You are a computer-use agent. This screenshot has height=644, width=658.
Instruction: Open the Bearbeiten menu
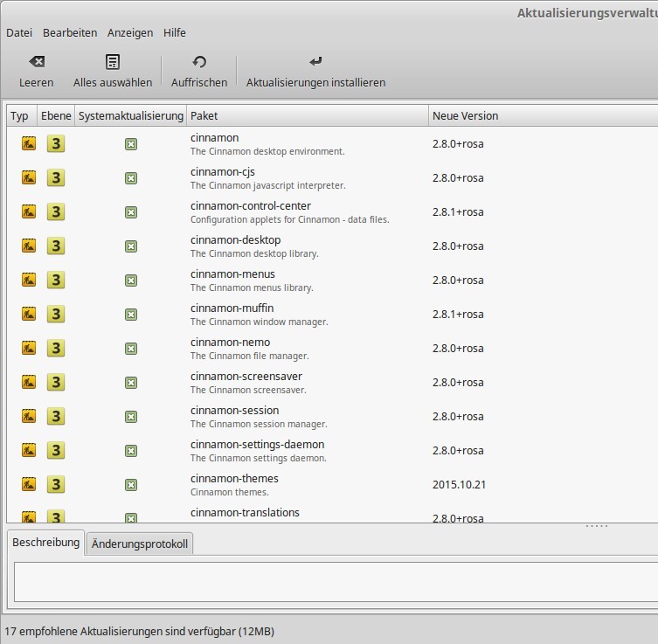[x=70, y=32]
